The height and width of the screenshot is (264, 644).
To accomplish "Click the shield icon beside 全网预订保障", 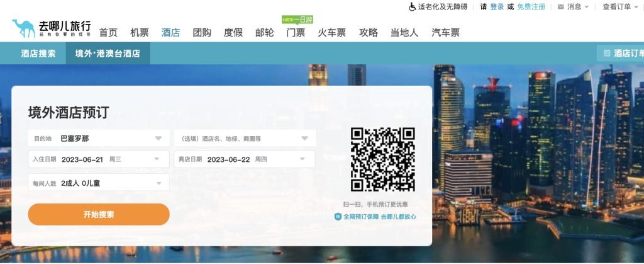I will [338, 217].
